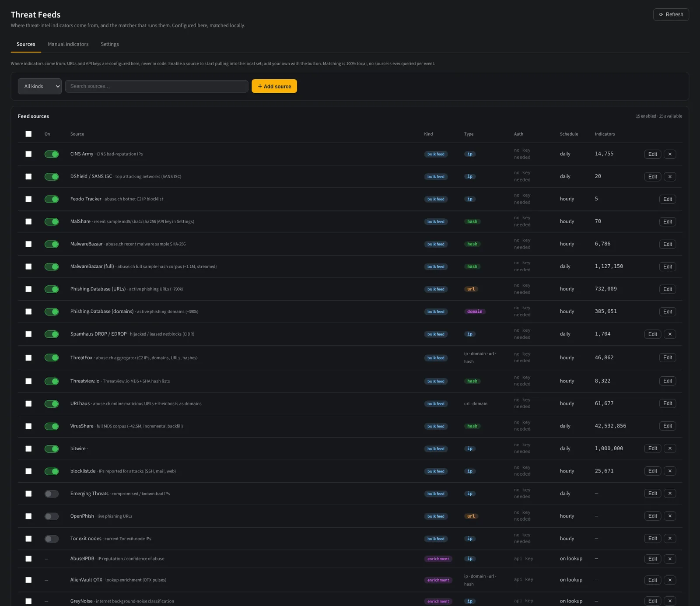Sort by the Source column header
The height and width of the screenshot is (606, 700).
[x=77, y=134]
